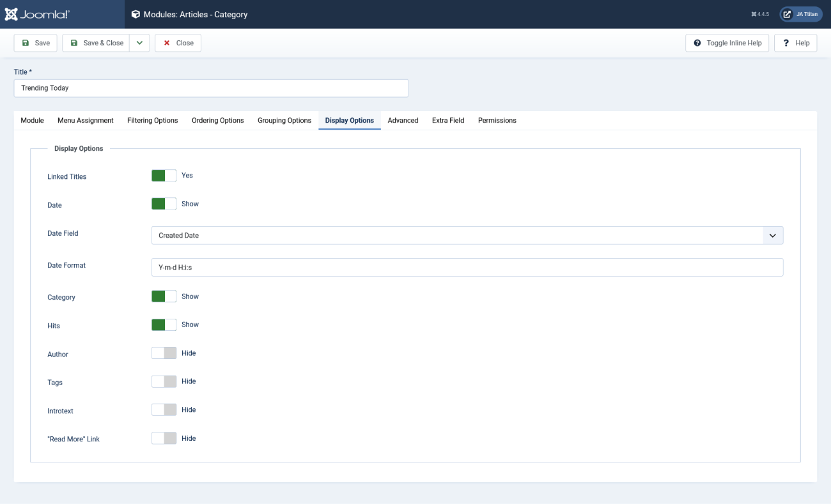Screen dimensions: 831x504
Task: Open the Filtering Options tab
Action: pos(153,120)
